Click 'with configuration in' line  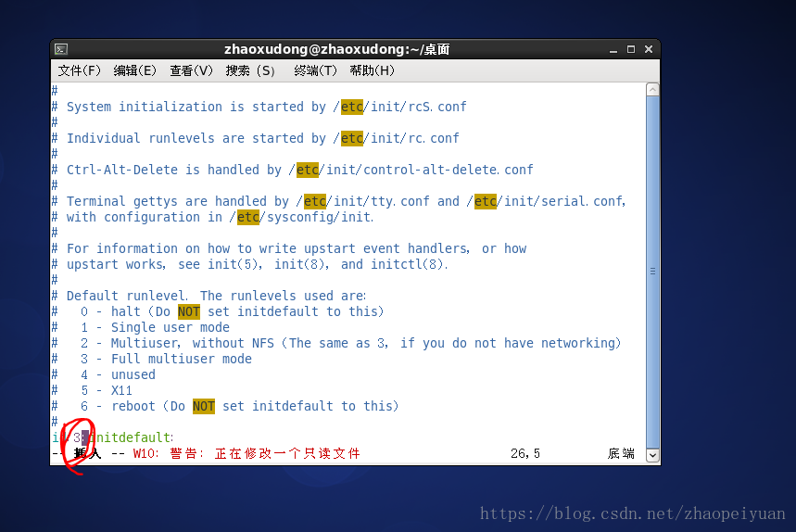point(213,217)
